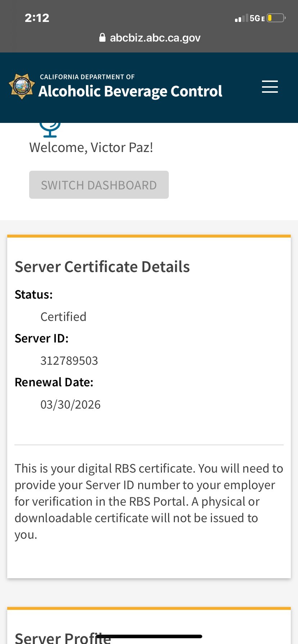The width and height of the screenshot is (298, 644).
Task: Tap the 5G E network indicator
Action: (257, 18)
